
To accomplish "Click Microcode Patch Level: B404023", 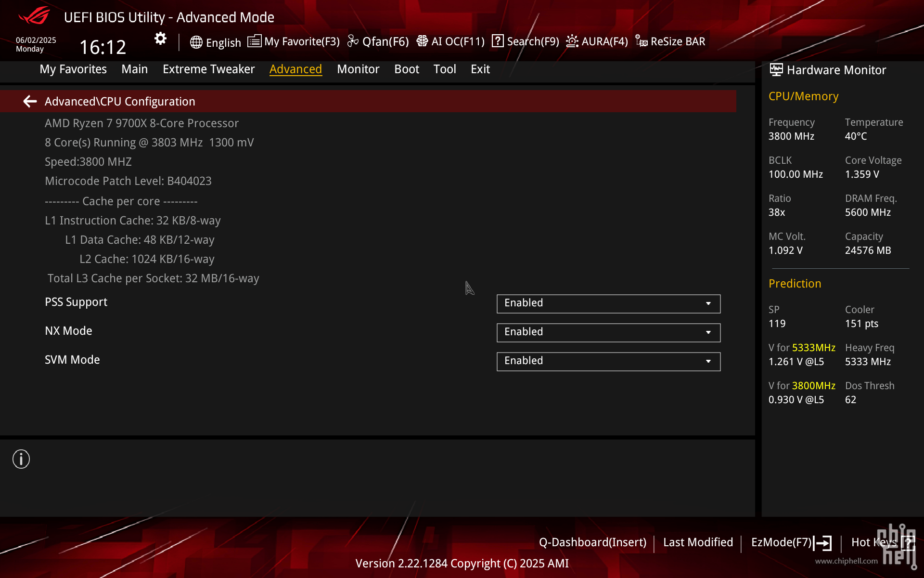I will 128,181.
